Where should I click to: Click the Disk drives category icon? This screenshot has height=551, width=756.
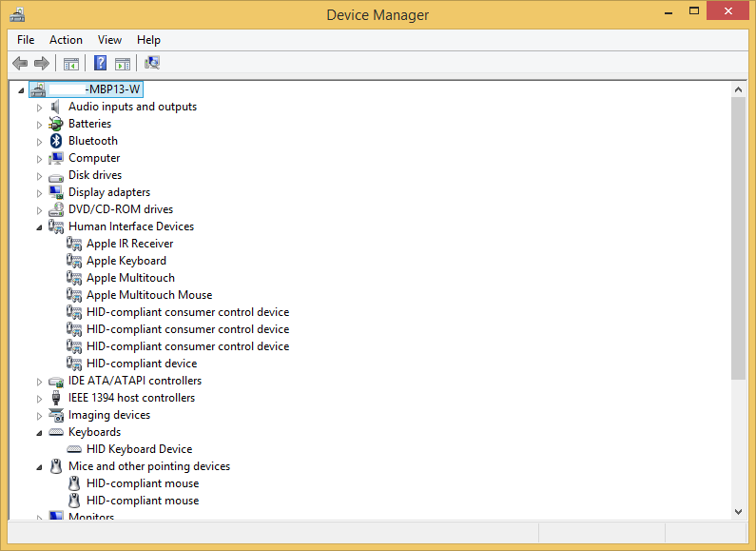(56, 177)
